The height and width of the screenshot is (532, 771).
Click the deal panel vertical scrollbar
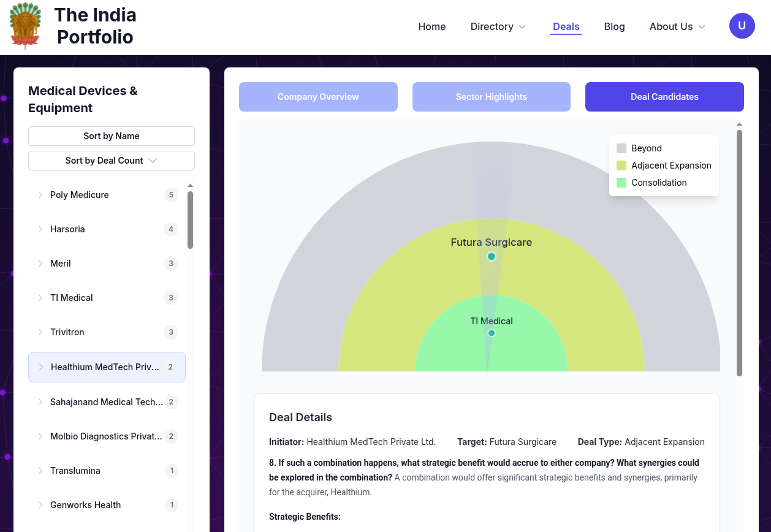coord(739,251)
